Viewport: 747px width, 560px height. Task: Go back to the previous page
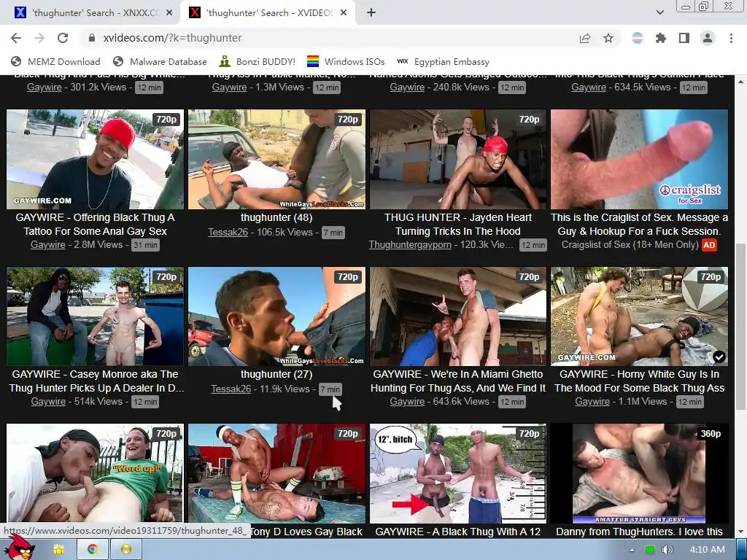tap(16, 38)
